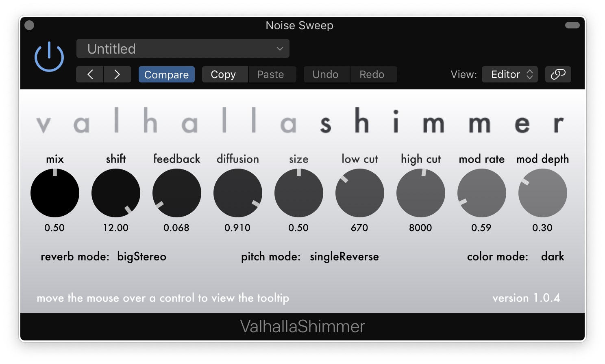
Task: Click the size value 0.50
Action: point(298,227)
